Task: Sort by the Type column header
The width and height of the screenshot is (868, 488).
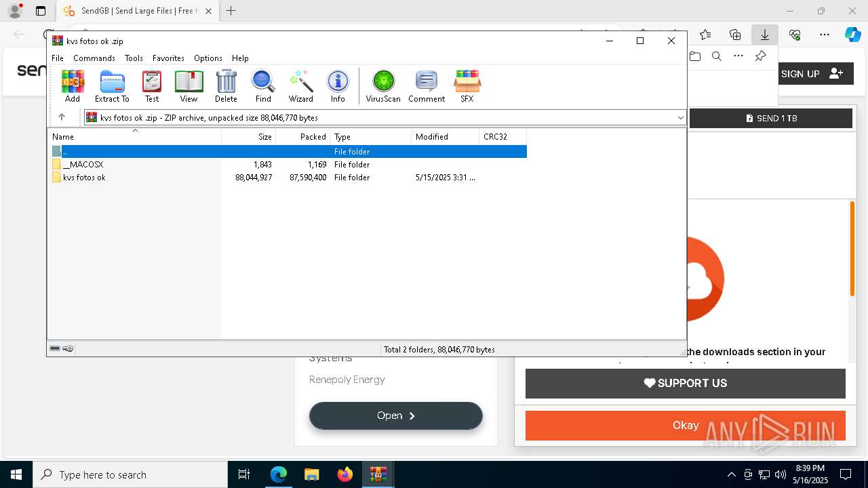Action: (371, 137)
